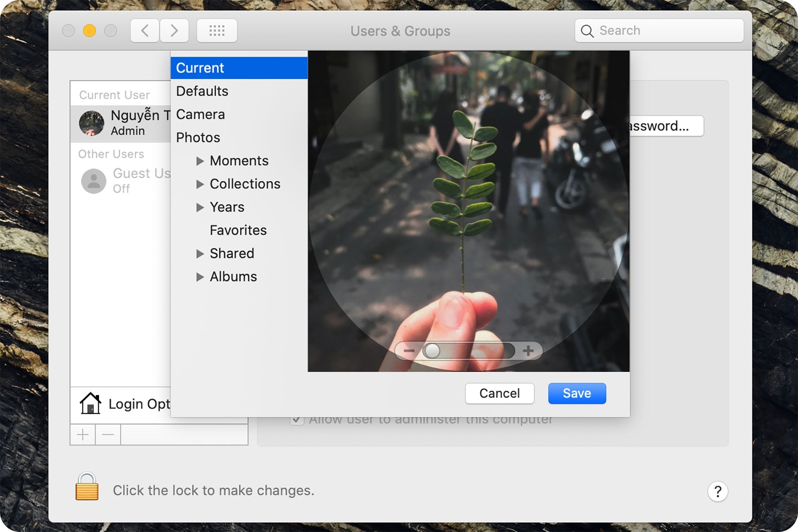Click Cancel to discard changes
798x532 pixels.
tap(500, 393)
